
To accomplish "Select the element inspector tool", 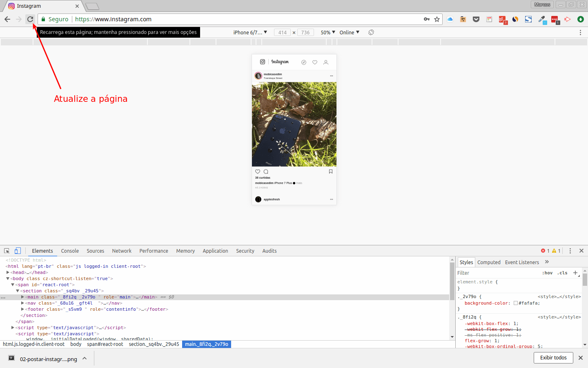I will 7,251.
